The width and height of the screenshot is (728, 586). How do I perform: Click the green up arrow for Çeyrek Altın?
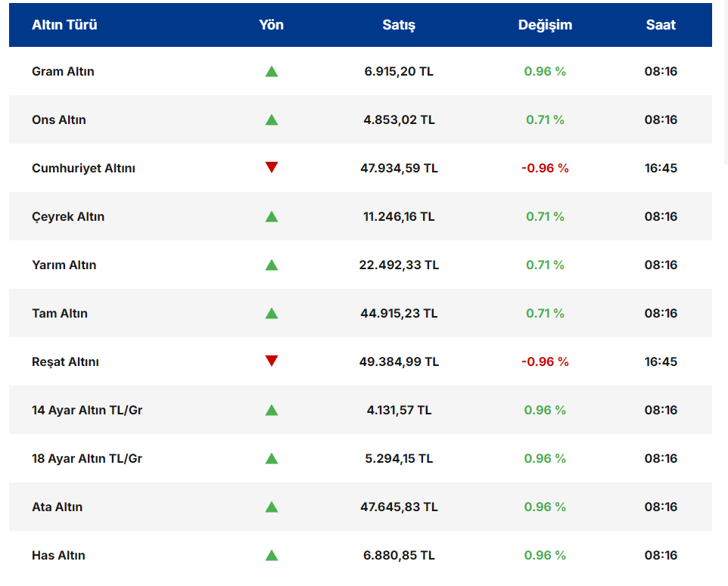[x=272, y=217]
